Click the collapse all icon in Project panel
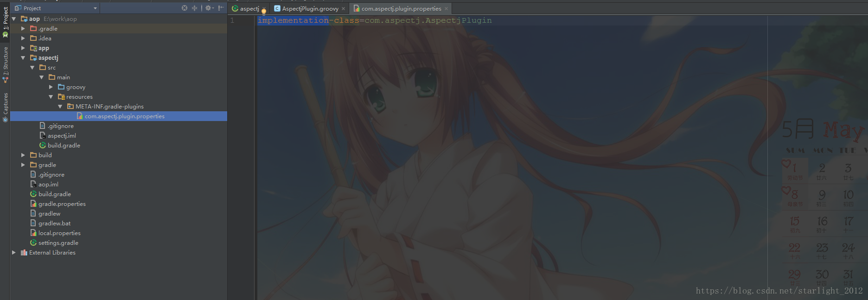This screenshot has width=868, height=300. tap(194, 8)
